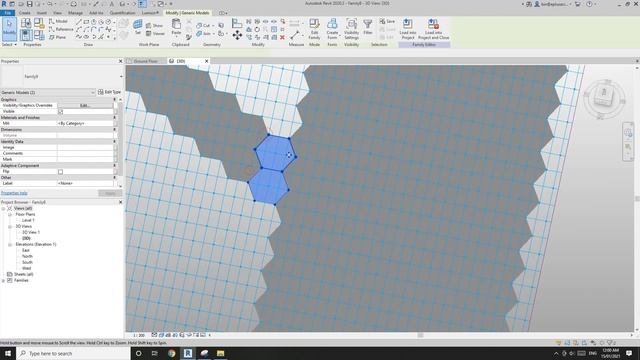Click Type here to search box
The image size is (640, 360).
tap(73, 353)
